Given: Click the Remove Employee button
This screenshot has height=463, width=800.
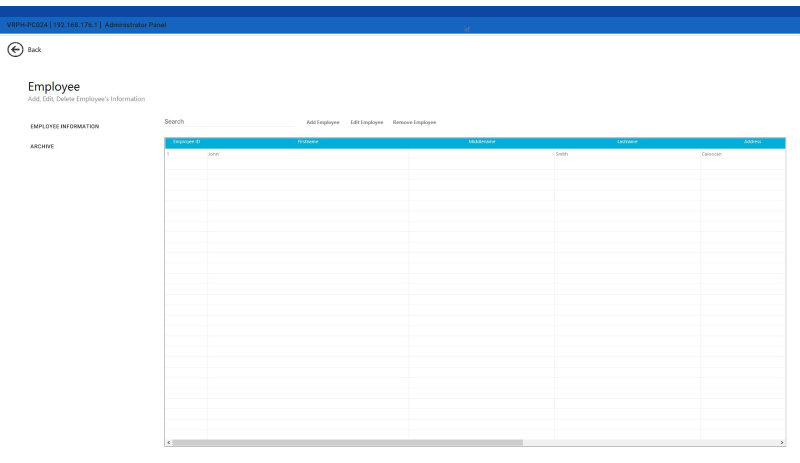Looking at the screenshot, I should 414,123.
